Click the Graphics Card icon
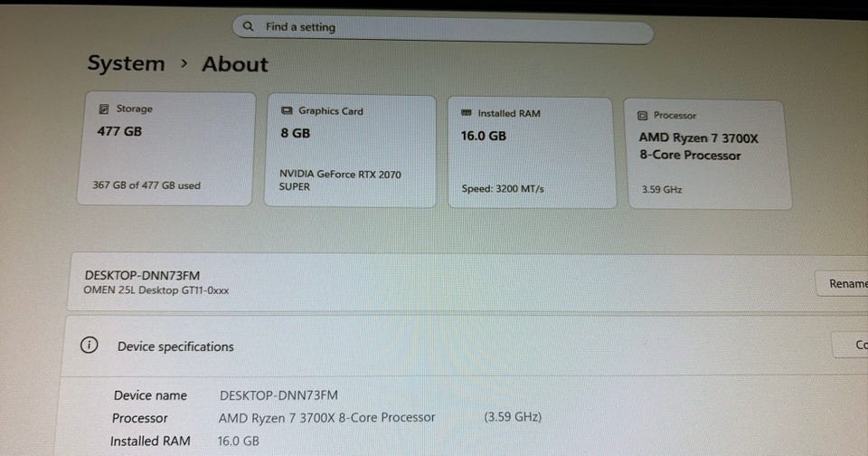The height and width of the screenshot is (456, 868). (x=287, y=110)
